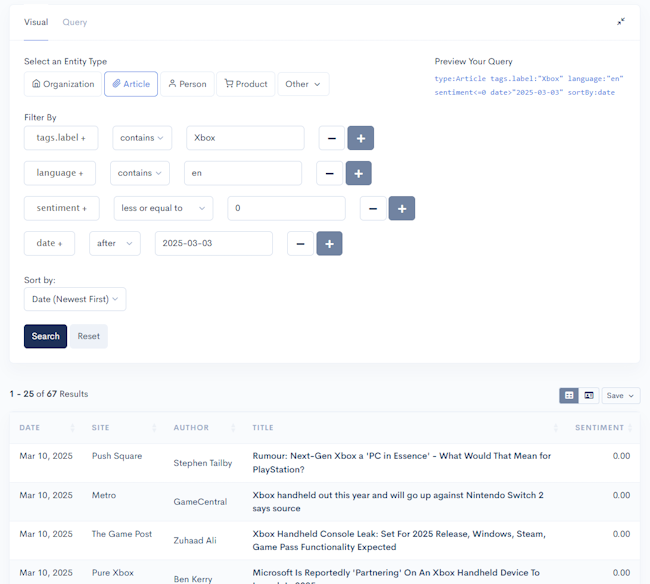Switch to table grid view icon
This screenshot has width=650, height=584.
coord(569,395)
